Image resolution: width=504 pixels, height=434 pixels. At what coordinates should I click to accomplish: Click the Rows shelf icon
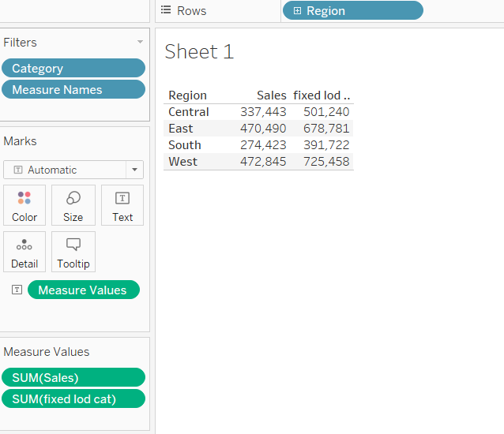point(166,10)
